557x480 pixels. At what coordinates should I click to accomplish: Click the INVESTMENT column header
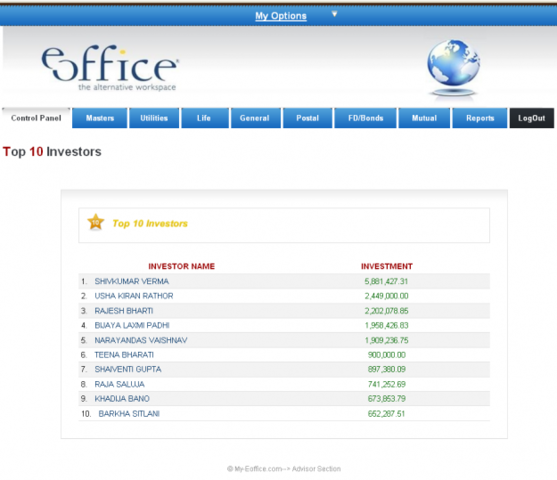(387, 266)
